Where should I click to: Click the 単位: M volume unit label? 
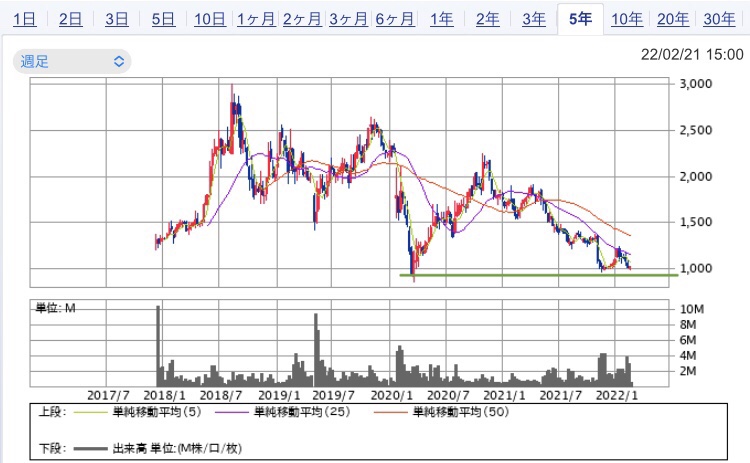coord(55,308)
